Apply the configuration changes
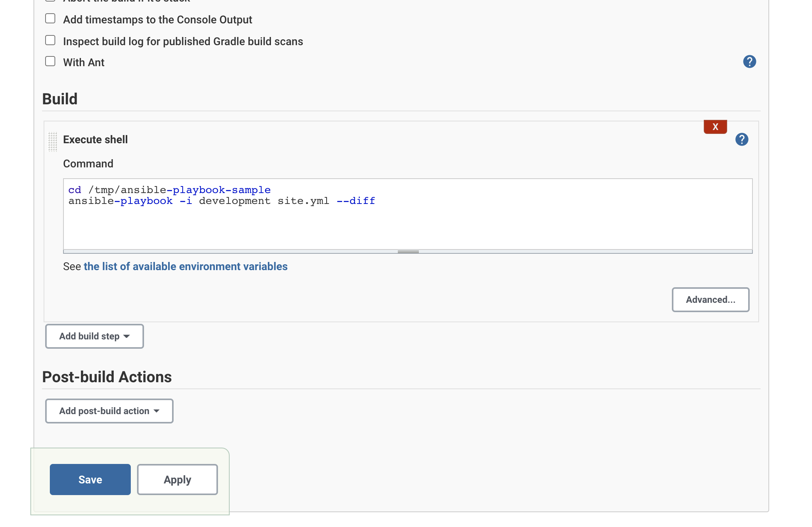The height and width of the screenshot is (527, 812). pos(178,480)
